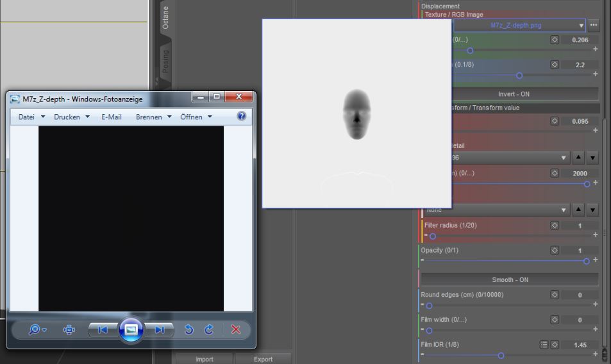Click the fit-to-window actual size icon
Viewport: 611px width, 364px height.
69,330
